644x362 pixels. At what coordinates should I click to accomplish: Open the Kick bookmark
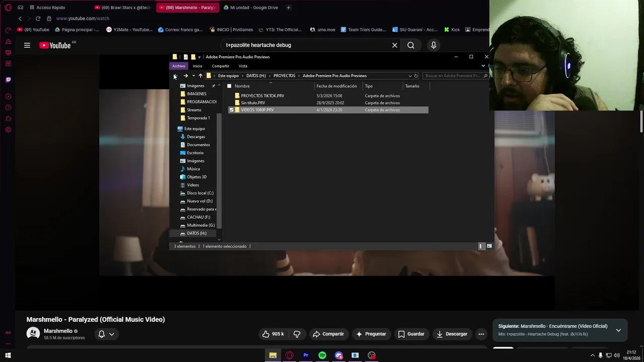452,30
